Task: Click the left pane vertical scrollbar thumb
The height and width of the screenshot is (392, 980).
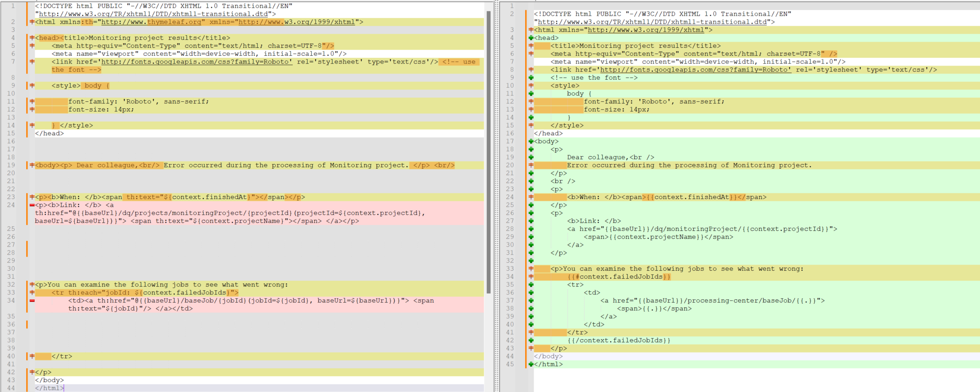Action: 489,149
